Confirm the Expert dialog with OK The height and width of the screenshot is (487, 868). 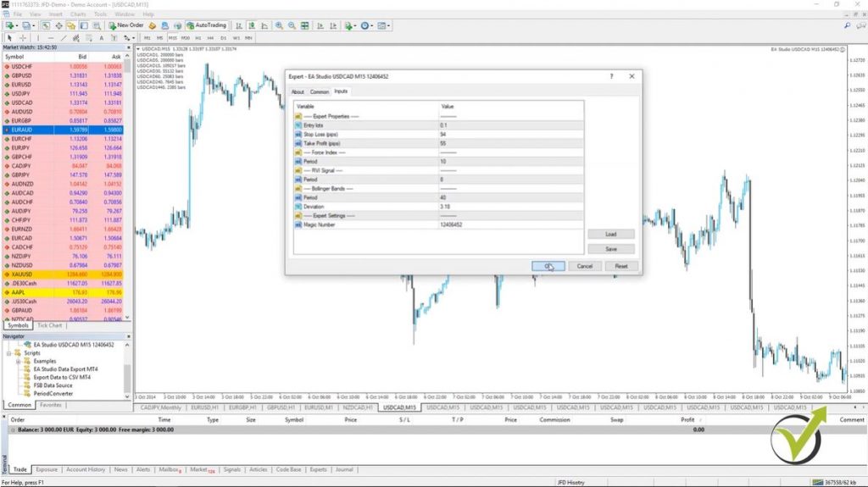click(548, 266)
